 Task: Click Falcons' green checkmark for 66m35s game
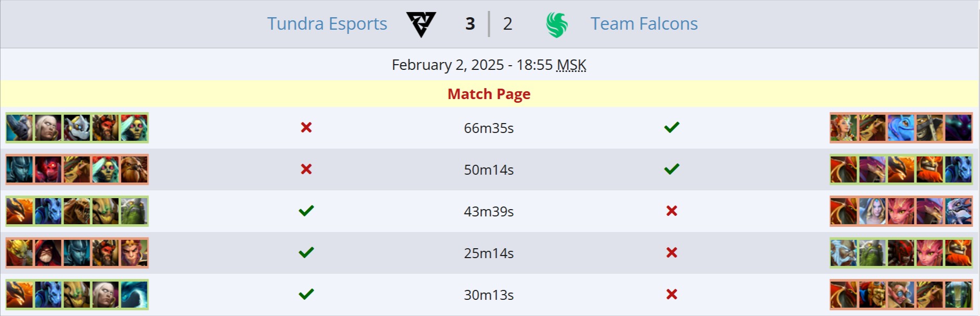(x=672, y=127)
